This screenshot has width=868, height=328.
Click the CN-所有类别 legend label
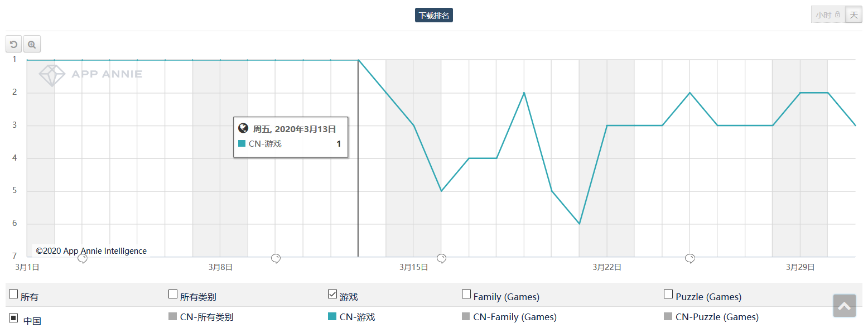pos(206,317)
